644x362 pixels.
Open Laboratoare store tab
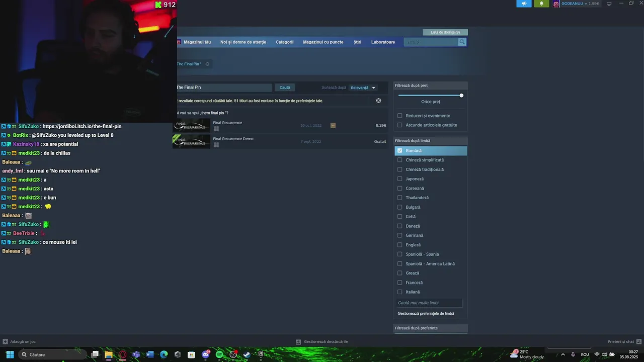383,42
